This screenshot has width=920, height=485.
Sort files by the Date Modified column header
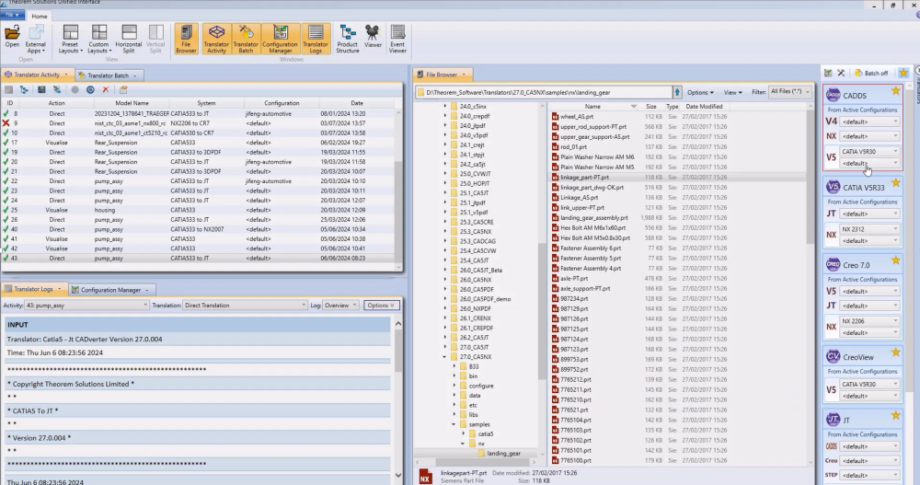coord(703,107)
